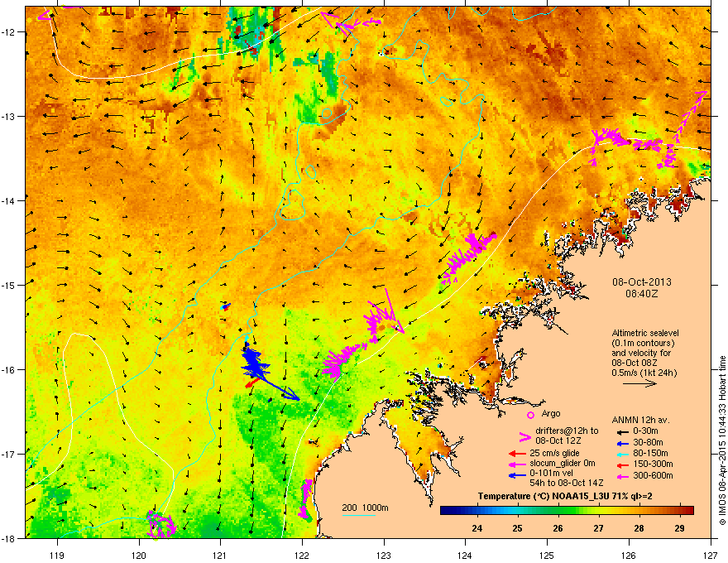Click the longitude axis label 126
728x563 pixels.
click(x=629, y=555)
